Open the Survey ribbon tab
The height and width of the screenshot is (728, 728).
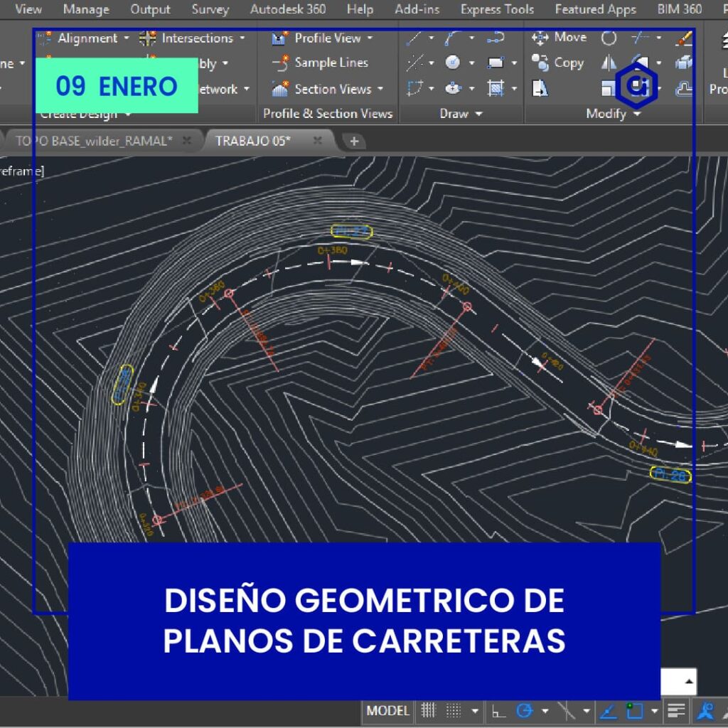pyautogui.click(x=210, y=9)
